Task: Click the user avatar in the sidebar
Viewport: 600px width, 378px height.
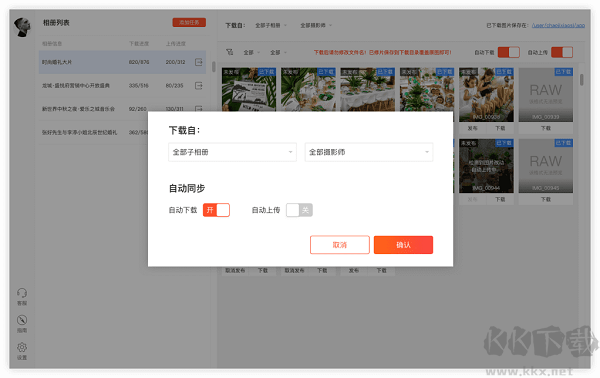Action: pos(22,27)
